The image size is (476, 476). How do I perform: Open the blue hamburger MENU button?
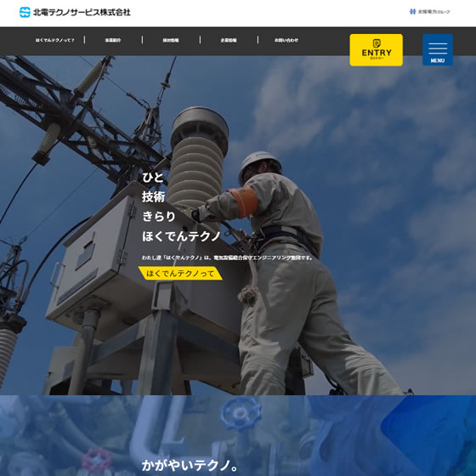tap(438, 50)
